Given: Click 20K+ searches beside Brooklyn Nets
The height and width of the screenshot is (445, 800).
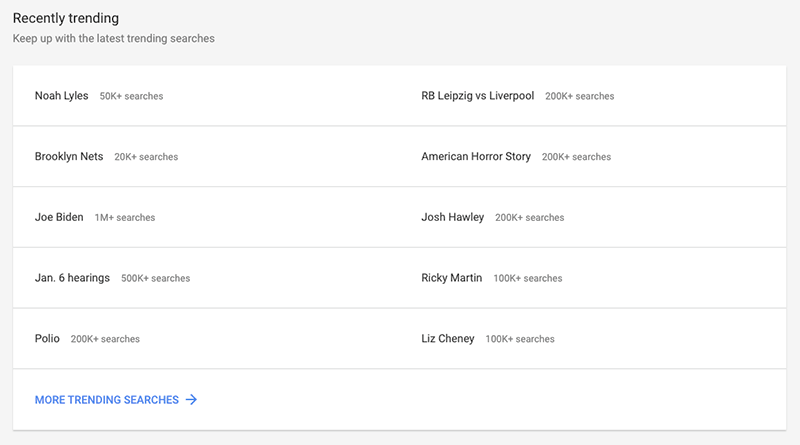Looking at the screenshot, I should click(x=146, y=157).
